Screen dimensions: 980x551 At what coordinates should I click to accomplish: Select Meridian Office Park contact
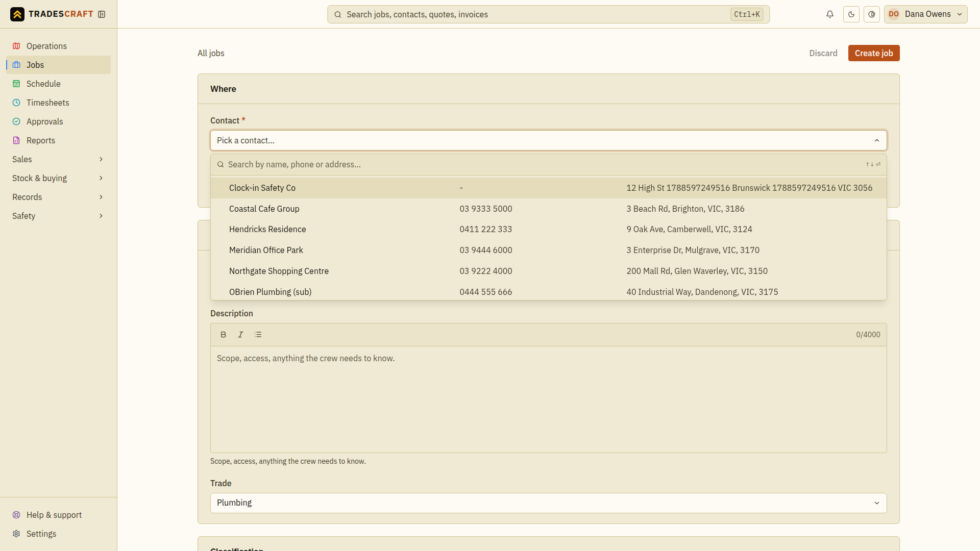click(x=548, y=250)
